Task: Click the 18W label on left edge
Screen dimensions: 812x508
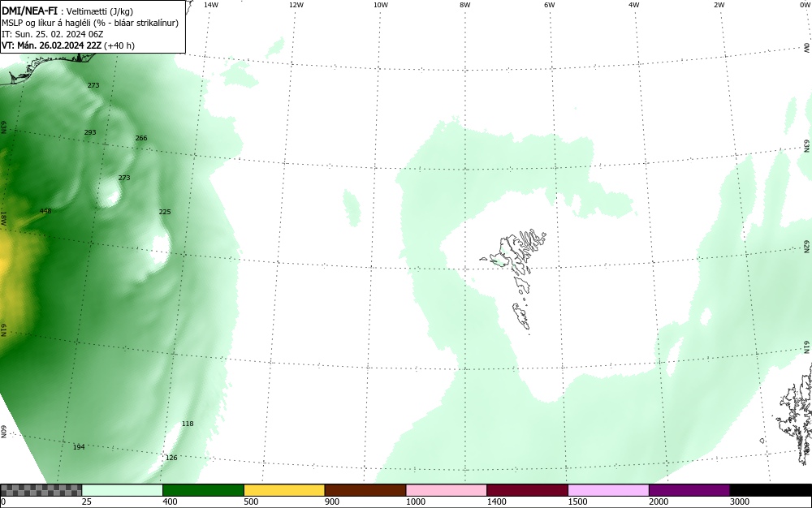Action: [3, 218]
